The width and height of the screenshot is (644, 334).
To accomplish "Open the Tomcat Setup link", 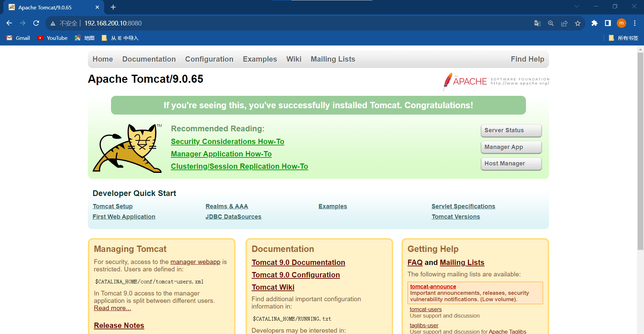I will [113, 206].
